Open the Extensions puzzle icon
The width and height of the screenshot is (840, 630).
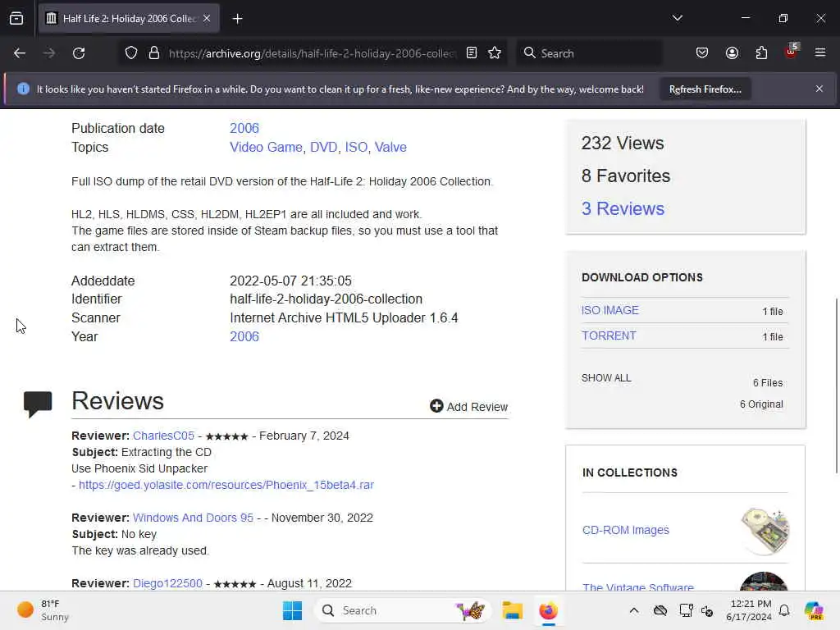(761, 52)
